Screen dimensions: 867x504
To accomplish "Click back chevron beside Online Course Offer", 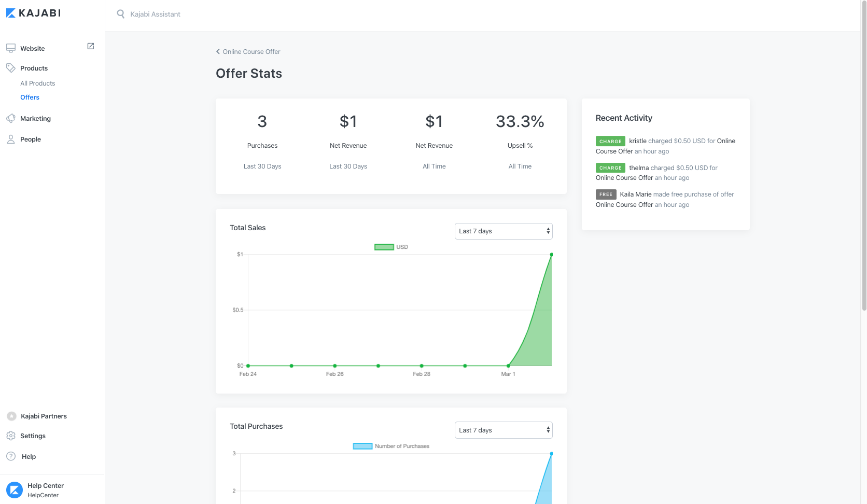I will [218, 51].
